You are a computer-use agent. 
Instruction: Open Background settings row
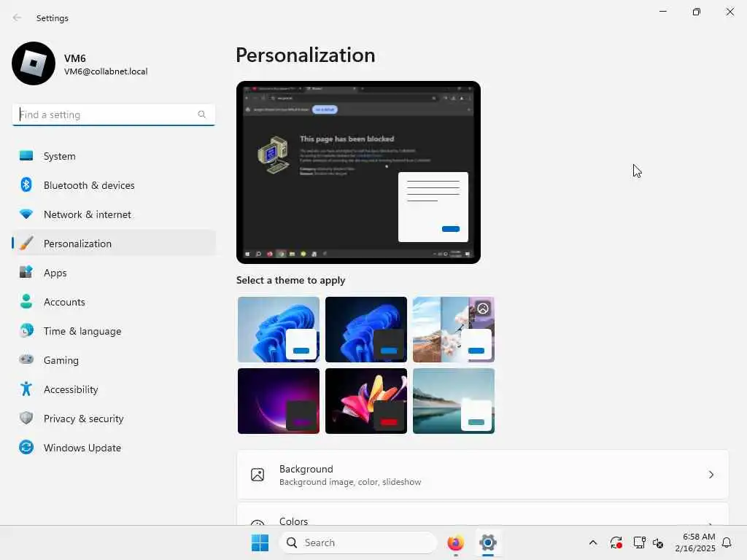[483, 475]
